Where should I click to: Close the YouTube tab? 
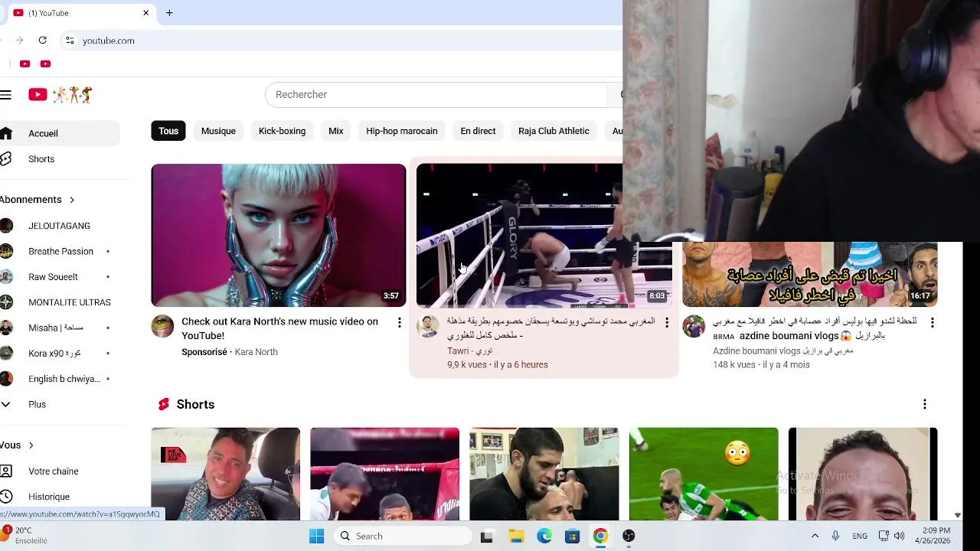click(145, 13)
